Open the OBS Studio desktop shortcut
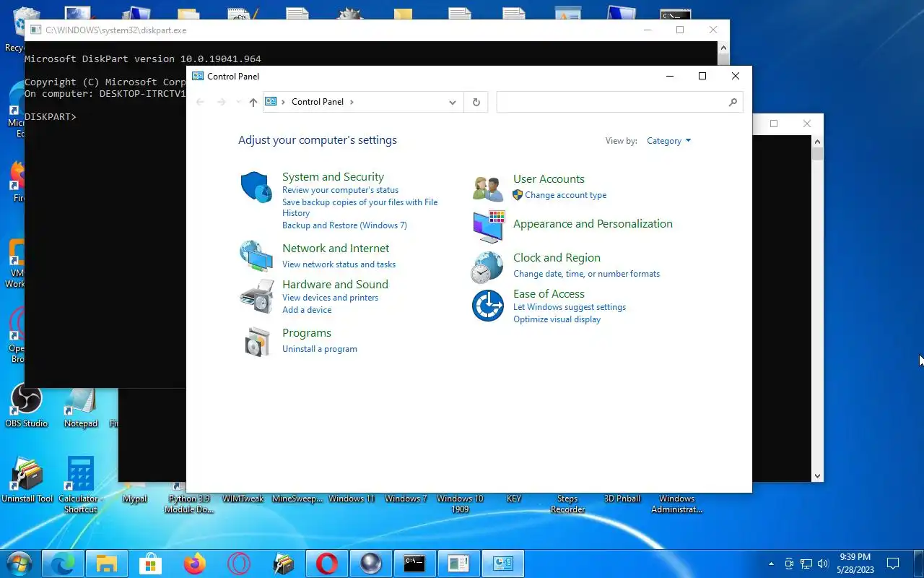The height and width of the screenshot is (578, 924). 26,406
